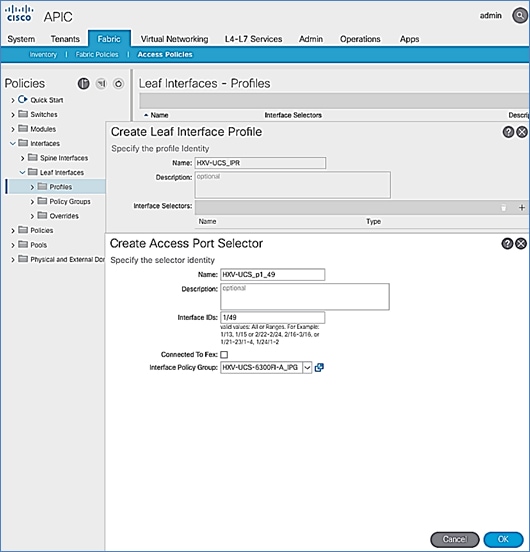Expand the Quick Start tree node

click(x=13, y=100)
